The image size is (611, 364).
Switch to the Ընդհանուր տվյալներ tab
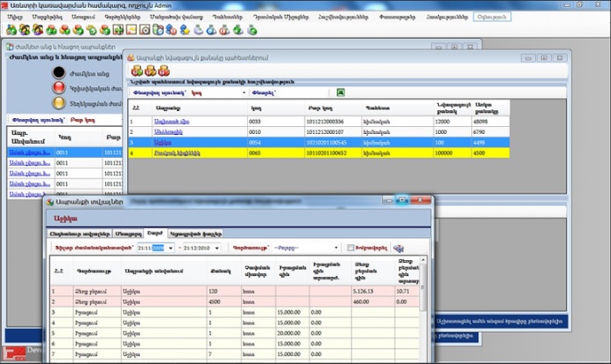coord(80,234)
